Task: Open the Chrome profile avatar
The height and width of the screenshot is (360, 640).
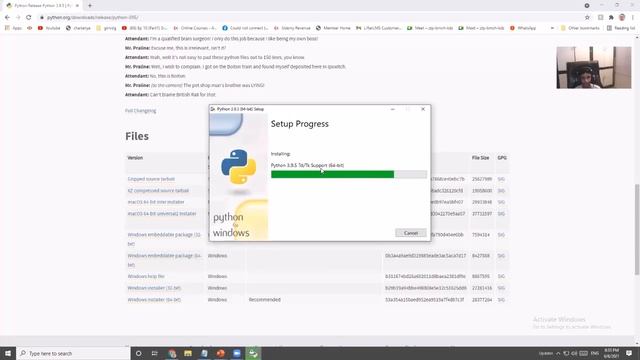Action: pyautogui.click(x=622, y=17)
